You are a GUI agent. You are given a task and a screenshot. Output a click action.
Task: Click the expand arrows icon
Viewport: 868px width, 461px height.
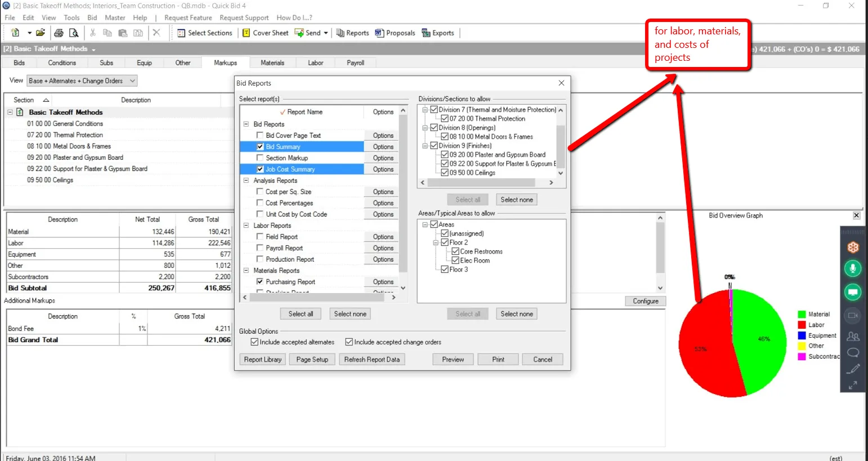(x=853, y=385)
